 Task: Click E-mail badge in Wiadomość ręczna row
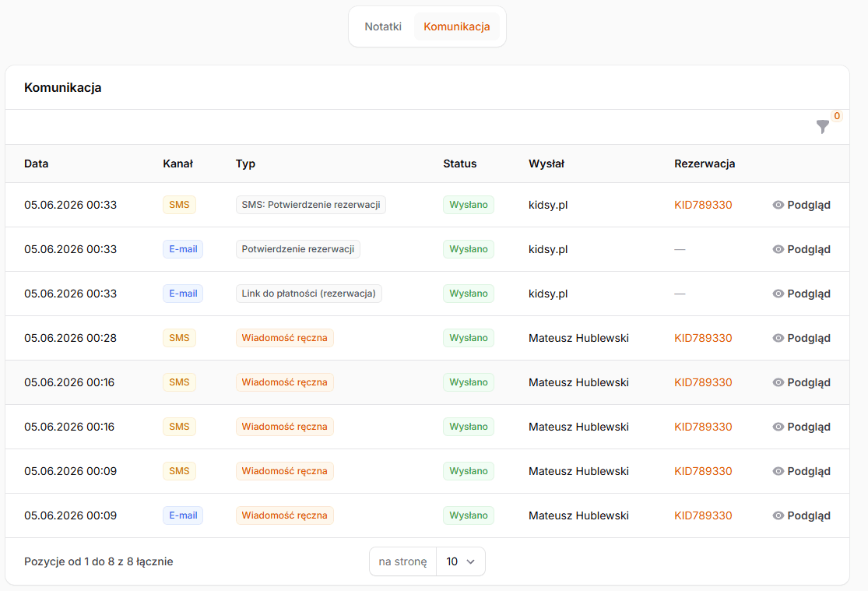click(x=183, y=515)
